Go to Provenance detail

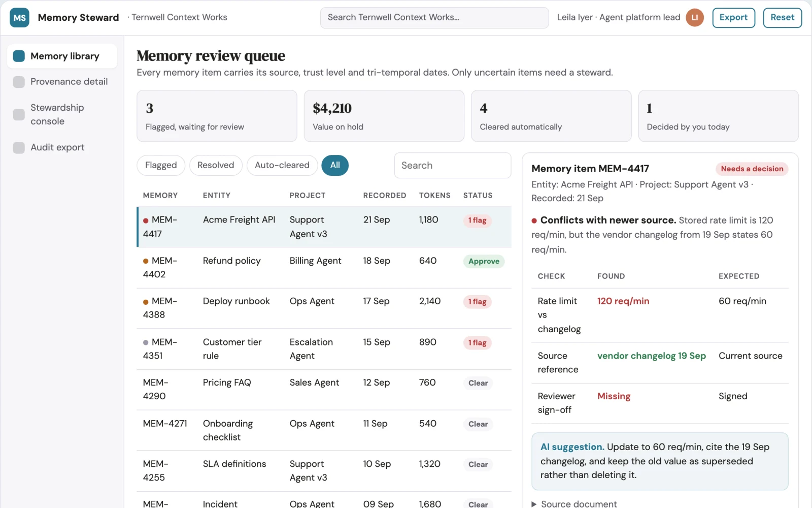pos(62,82)
